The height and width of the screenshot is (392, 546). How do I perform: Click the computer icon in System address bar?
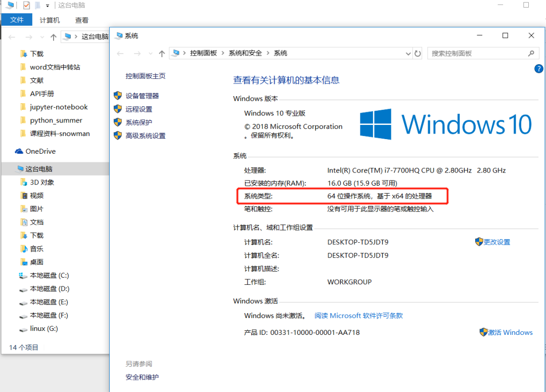tap(176, 53)
